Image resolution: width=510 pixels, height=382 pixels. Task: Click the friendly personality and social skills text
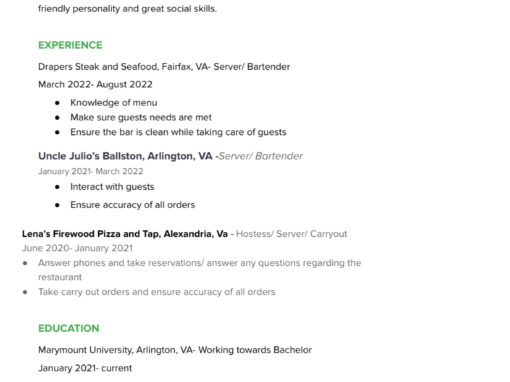coord(127,9)
